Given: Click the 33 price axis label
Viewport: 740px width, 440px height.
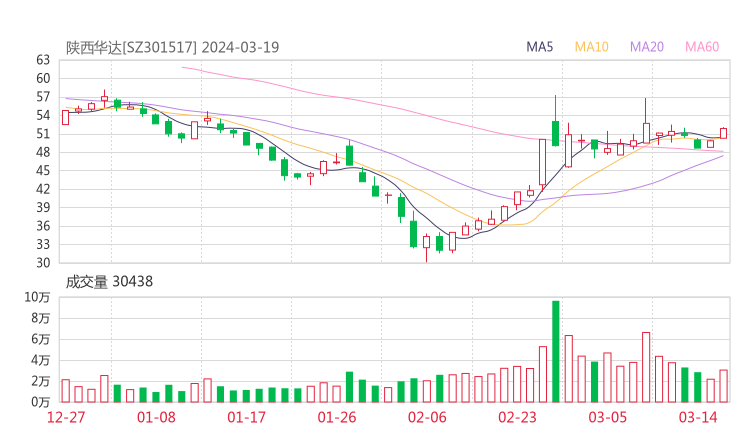Looking at the screenshot, I should tap(43, 244).
